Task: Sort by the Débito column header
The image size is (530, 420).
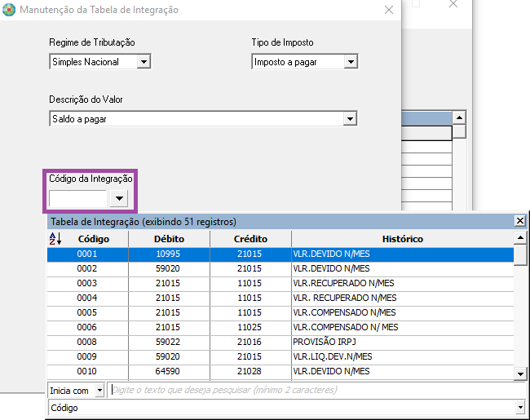Action: (x=169, y=239)
